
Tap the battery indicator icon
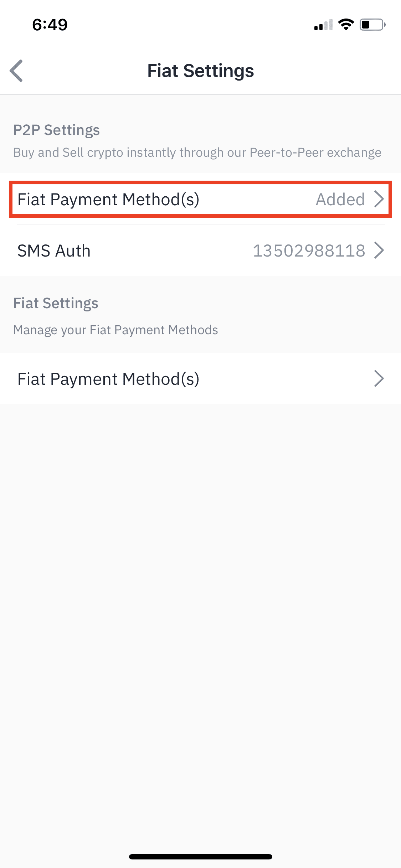tap(372, 25)
